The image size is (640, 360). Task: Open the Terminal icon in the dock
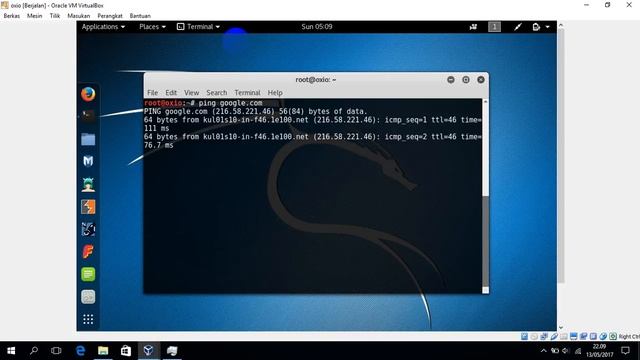88,116
